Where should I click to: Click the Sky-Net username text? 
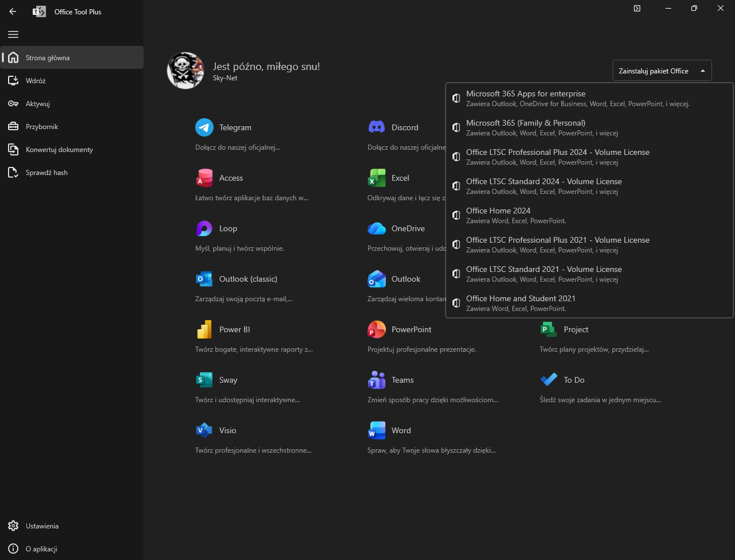225,78
